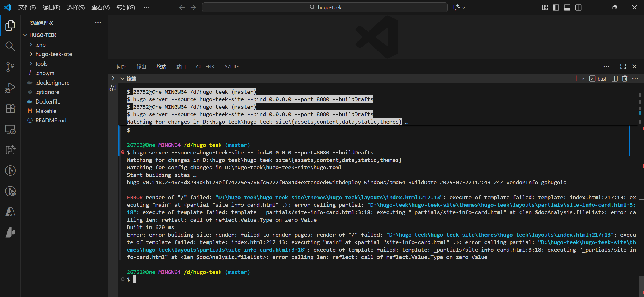Open README.md file

coord(51,120)
